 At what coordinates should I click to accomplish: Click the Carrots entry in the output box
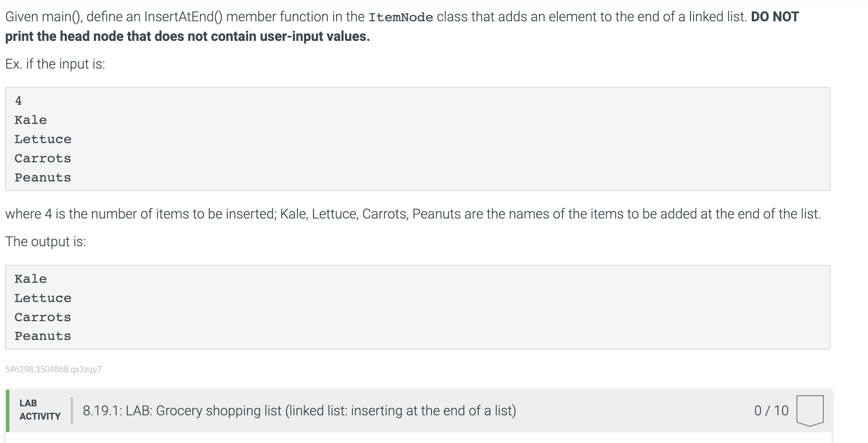click(43, 316)
